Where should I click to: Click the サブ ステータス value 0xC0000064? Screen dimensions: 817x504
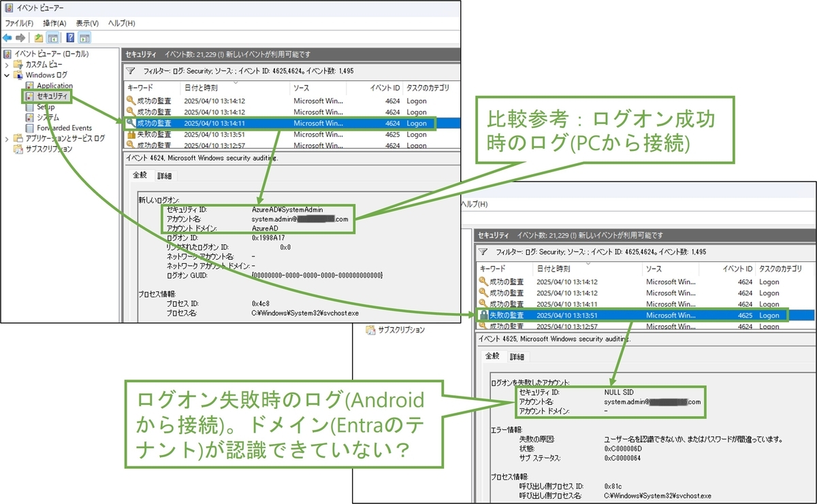point(623,458)
